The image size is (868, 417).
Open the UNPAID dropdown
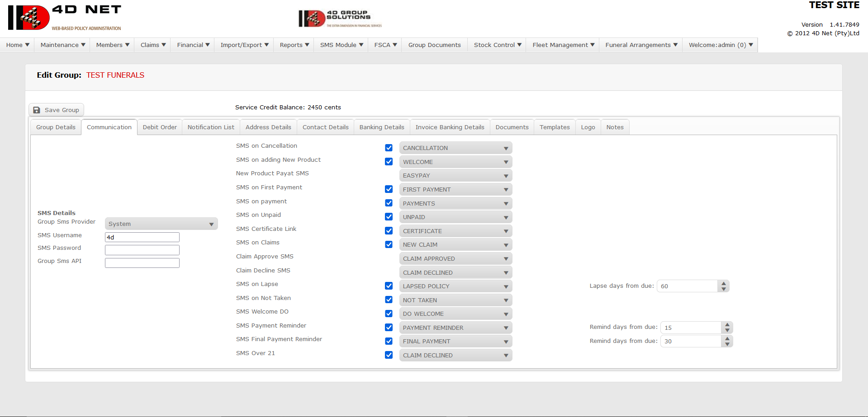point(455,217)
